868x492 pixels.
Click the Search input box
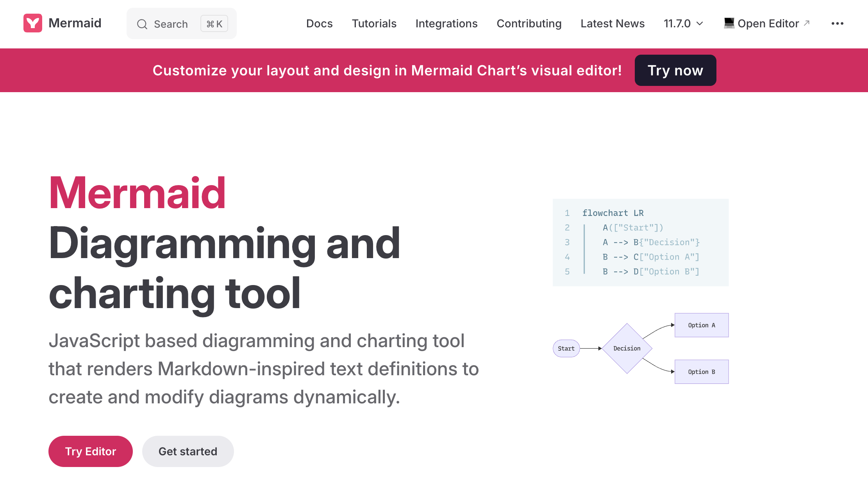click(182, 23)
